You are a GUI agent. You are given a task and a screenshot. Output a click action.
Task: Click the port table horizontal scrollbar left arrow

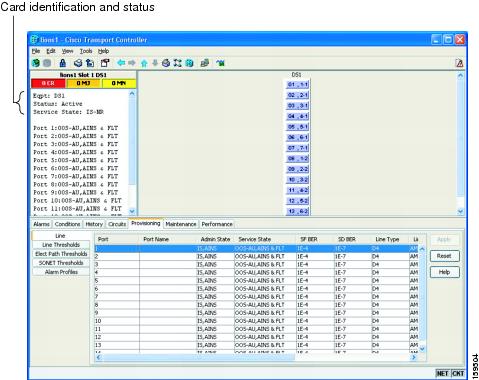[x=98, y=357]
